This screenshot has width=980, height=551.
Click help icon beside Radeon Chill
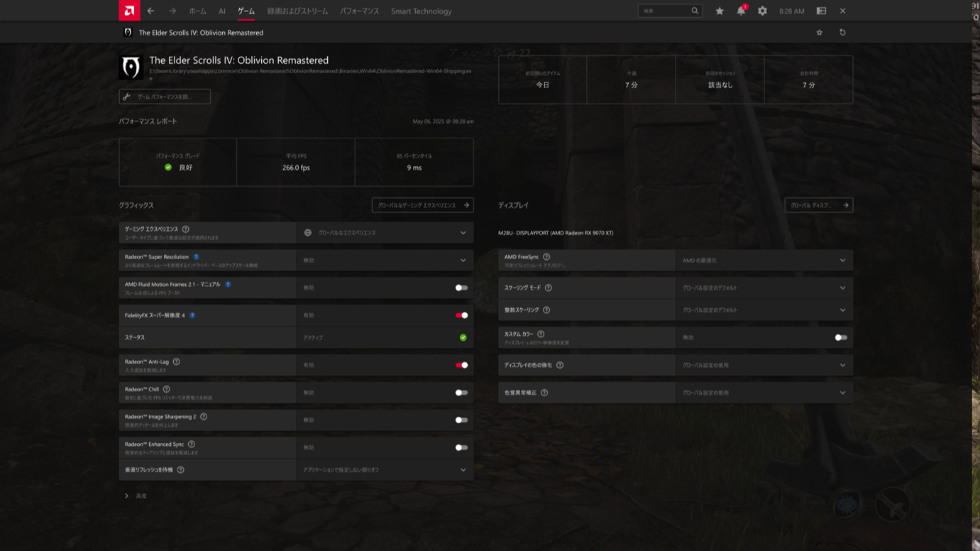[167, 389]
